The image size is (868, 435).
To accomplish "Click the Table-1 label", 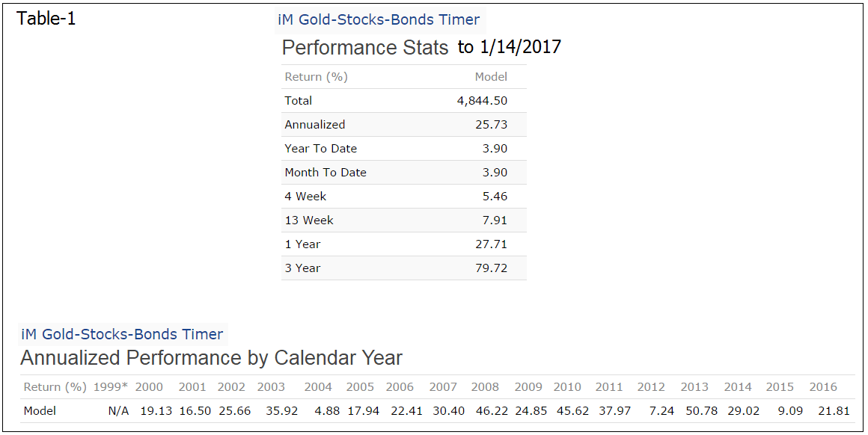I will (46, 19).
